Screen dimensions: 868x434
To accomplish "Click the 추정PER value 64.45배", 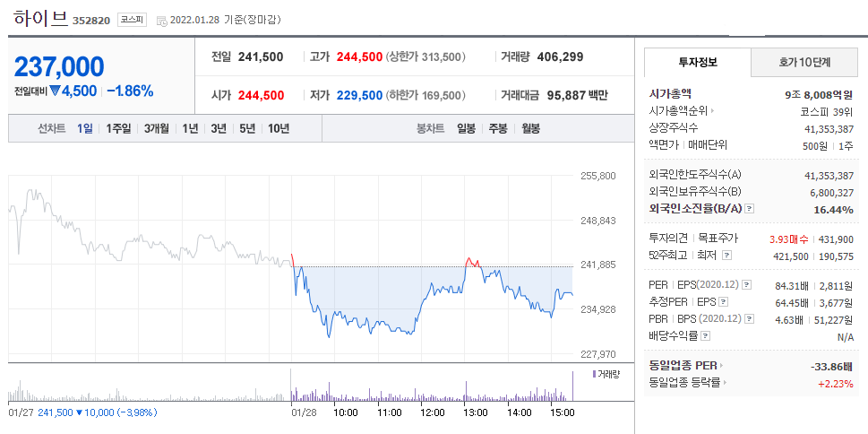I will 792,303.
